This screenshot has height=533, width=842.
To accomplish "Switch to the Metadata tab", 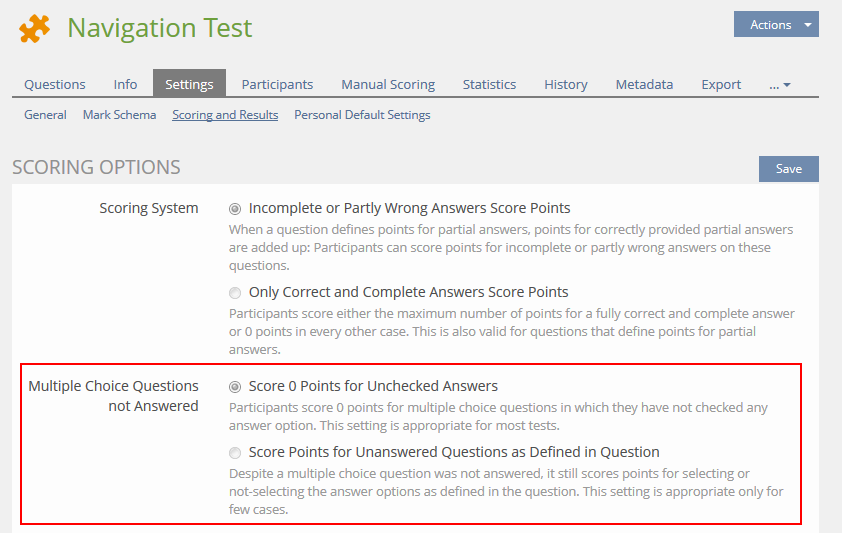I will point(644,85).
